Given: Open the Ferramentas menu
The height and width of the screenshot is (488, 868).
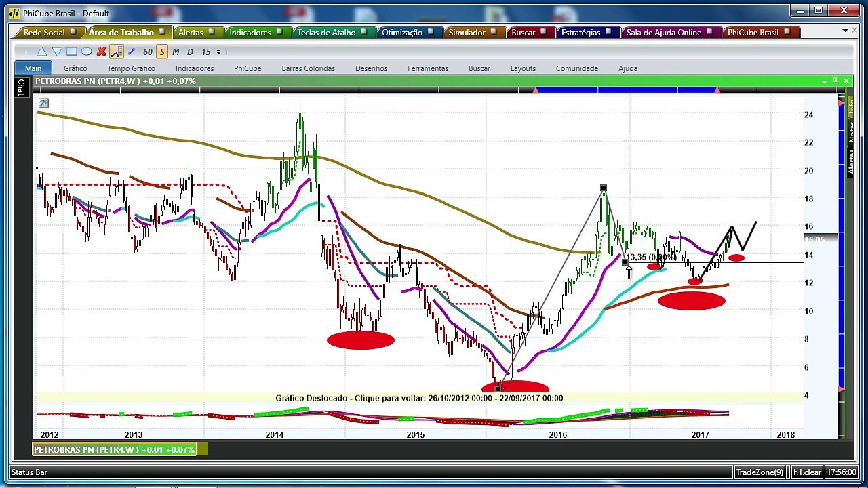Looking at the screenshot, I should point(428,68).
